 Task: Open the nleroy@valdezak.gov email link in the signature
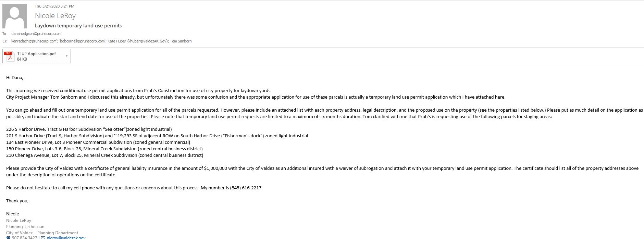pyautogui.click(x=66, y=237)
